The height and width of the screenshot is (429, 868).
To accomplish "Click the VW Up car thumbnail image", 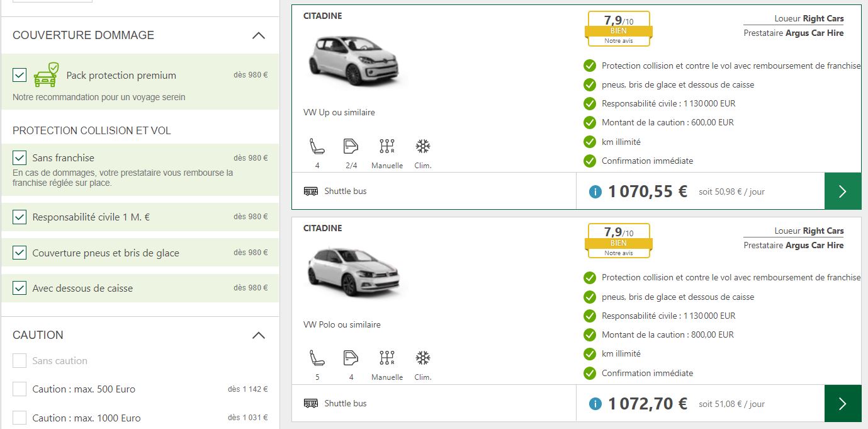I will (x=354, y=61).
